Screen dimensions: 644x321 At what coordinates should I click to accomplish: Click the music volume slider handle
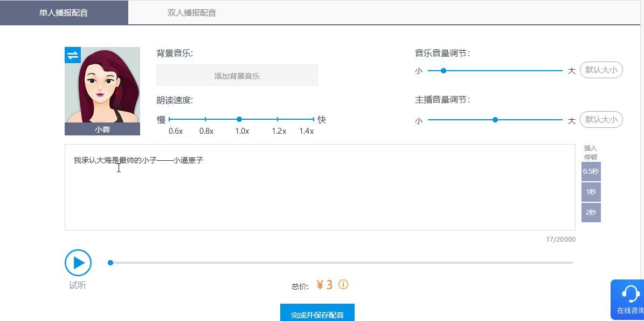click(444, 71)
